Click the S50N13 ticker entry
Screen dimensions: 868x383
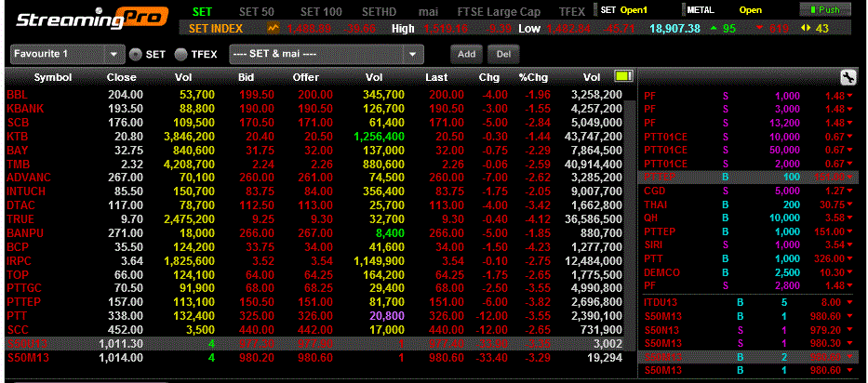[x=750, y=330]
